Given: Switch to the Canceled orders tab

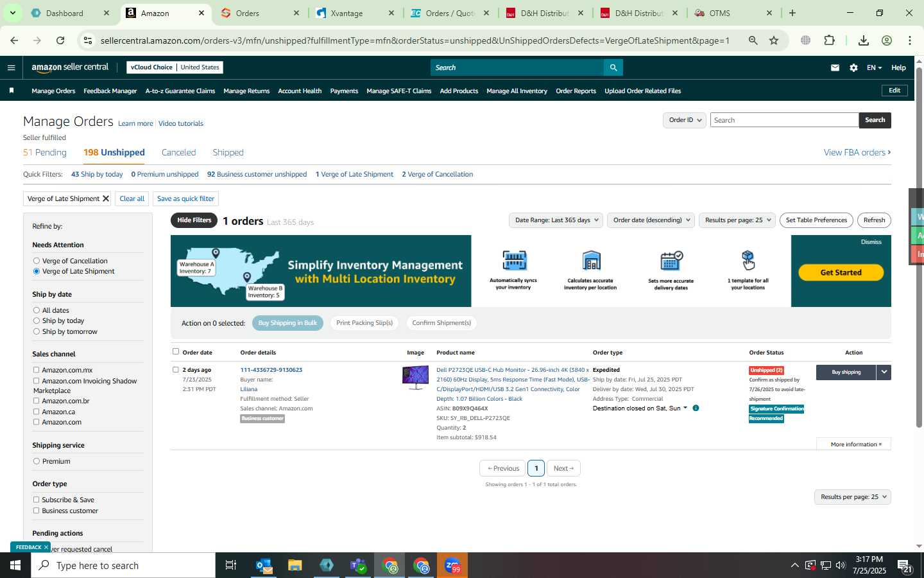Looking at the screenshot, I should 178,152.
